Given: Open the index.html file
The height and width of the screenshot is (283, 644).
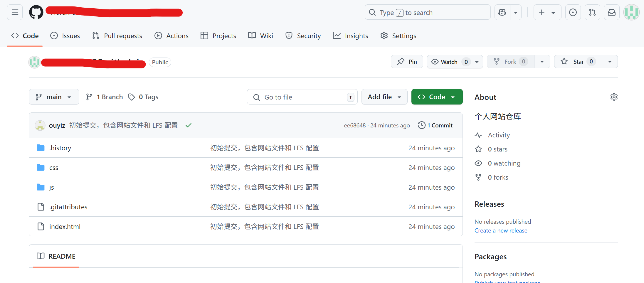Looking at the screenshot, I should pos(65,227).
